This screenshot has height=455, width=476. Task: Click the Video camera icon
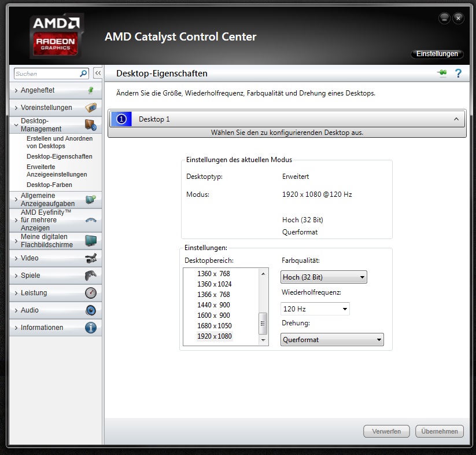(x=91, y=258)
